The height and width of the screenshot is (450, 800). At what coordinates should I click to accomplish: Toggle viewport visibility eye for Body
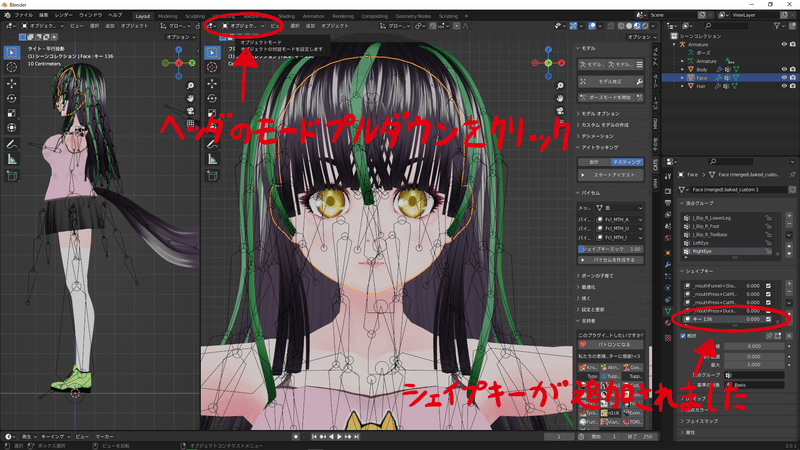784,69
